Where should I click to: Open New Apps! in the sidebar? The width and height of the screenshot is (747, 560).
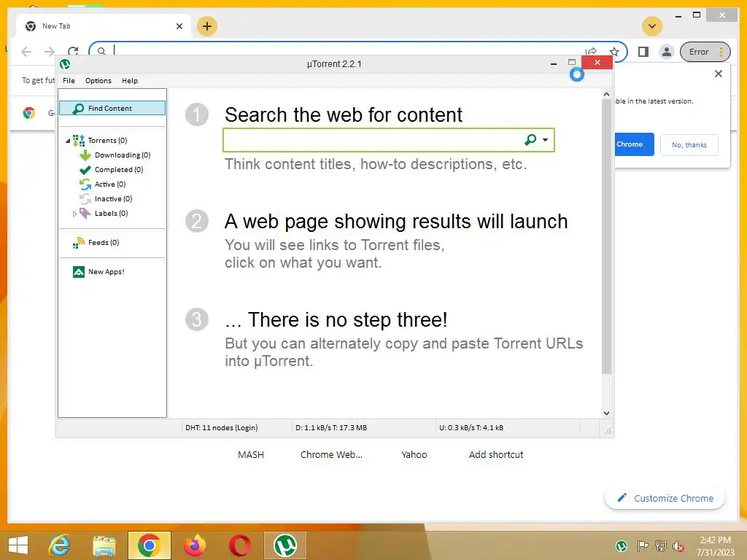click(107, 272)
